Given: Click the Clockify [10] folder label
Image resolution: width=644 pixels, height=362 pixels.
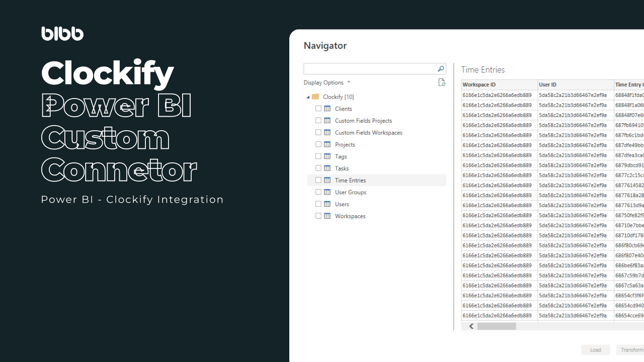Looking at the screenshot, I should 339,97.
